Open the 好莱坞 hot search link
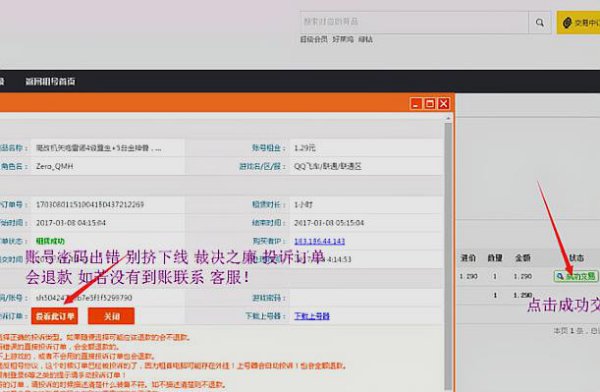Image resolution: width=600 pixels, height=392 pixels. coord(343,39)
